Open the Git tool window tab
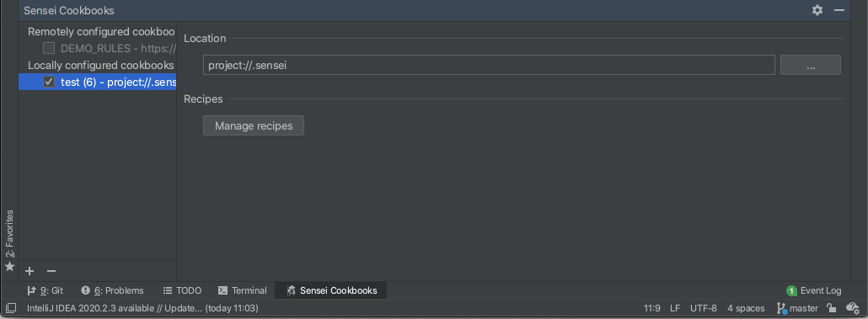 [x=46, y=291]
